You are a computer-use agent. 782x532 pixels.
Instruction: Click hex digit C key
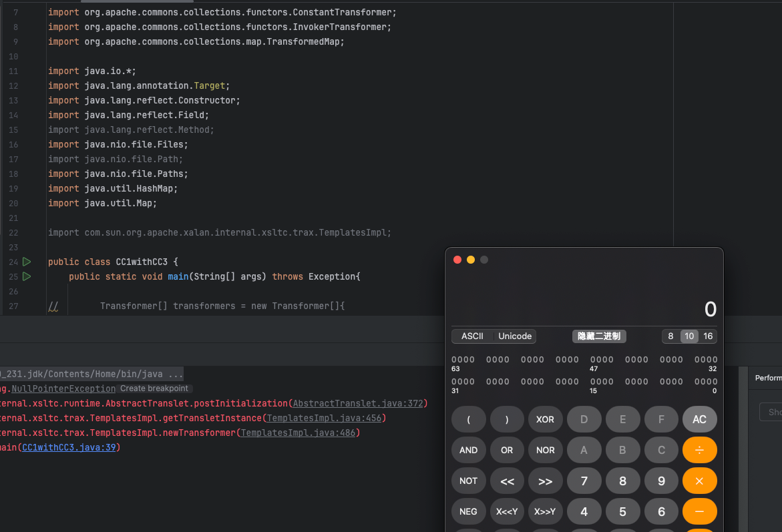(661, 450)
